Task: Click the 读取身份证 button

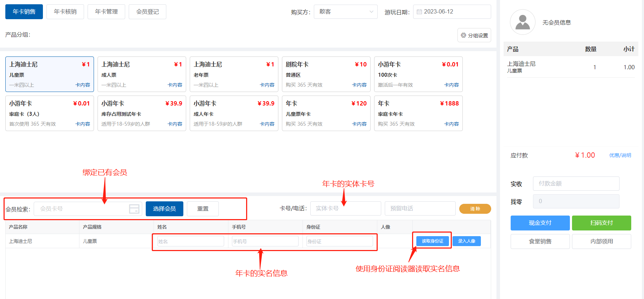Action: pos(432,241)
